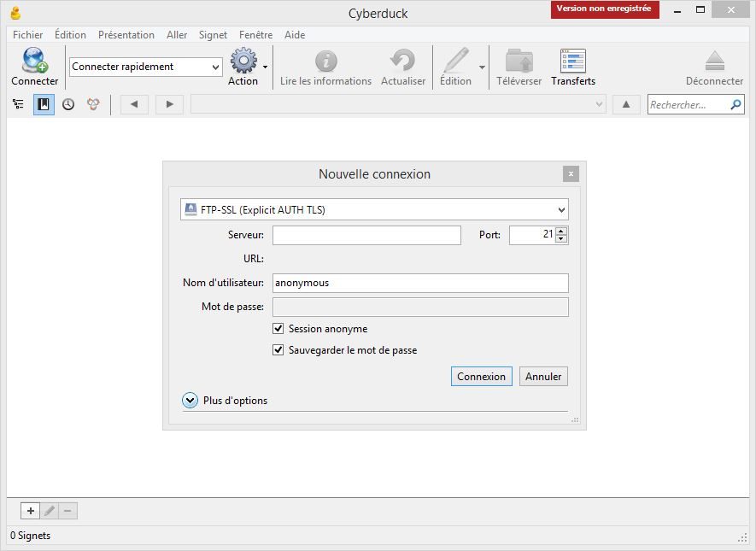
Task: Open the FTP-SSL protocol dropdown
Action: (x=374, y=209)
